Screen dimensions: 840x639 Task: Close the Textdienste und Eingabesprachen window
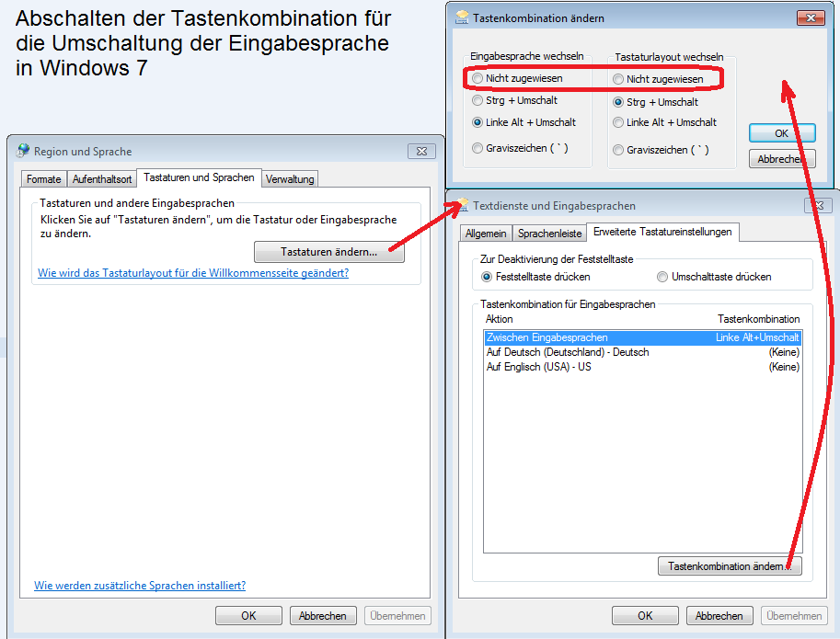(x=818, y=206)
